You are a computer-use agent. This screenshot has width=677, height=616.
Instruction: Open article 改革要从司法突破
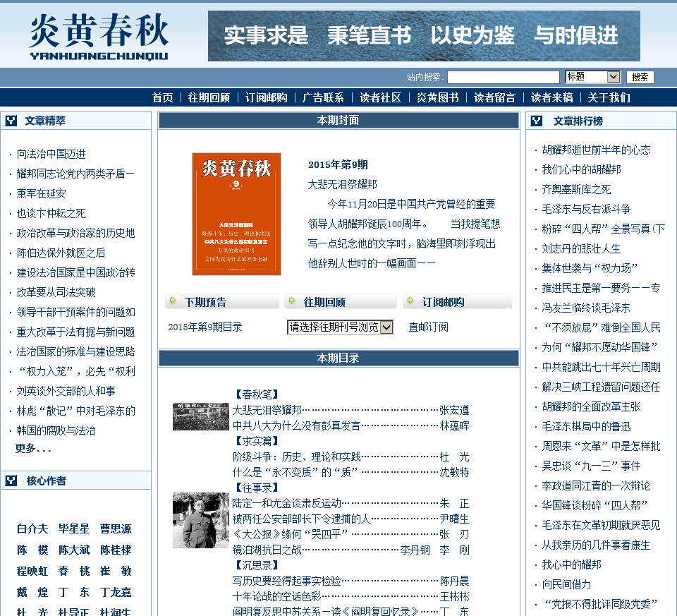click(x=56, y=292)
